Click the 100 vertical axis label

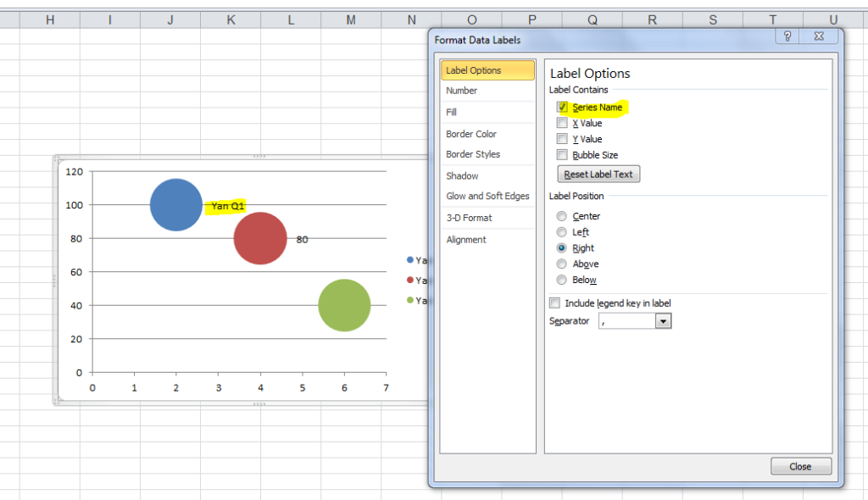75,205
